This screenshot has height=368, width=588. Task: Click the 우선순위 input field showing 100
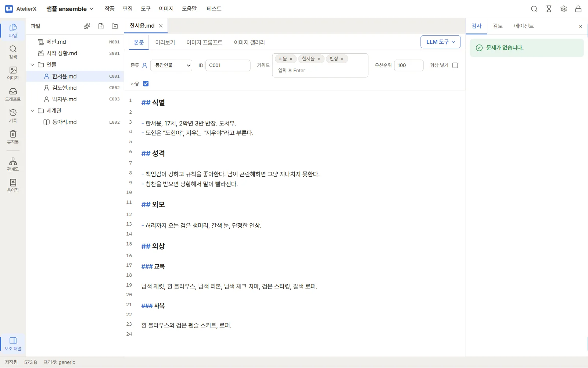point(409,65)
